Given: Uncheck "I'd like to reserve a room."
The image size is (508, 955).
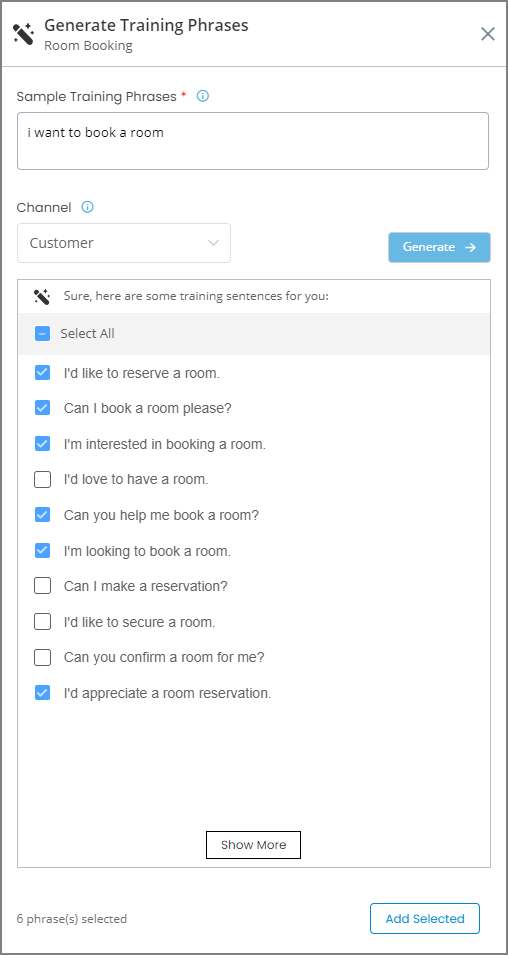Looking at the screenshot, I should click(42, 373).
